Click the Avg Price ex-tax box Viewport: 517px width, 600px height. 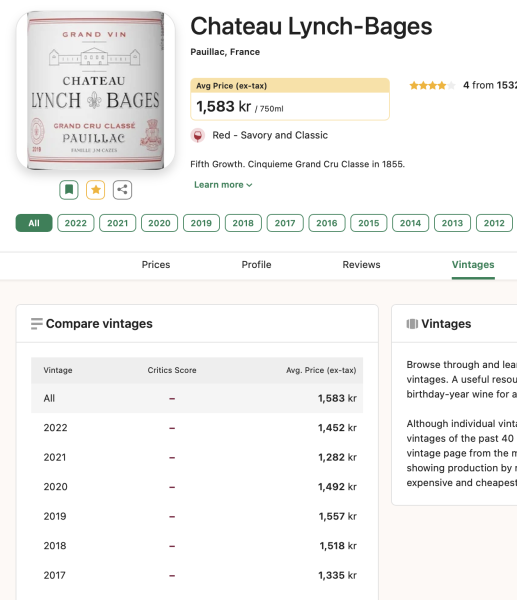[290, 99]
